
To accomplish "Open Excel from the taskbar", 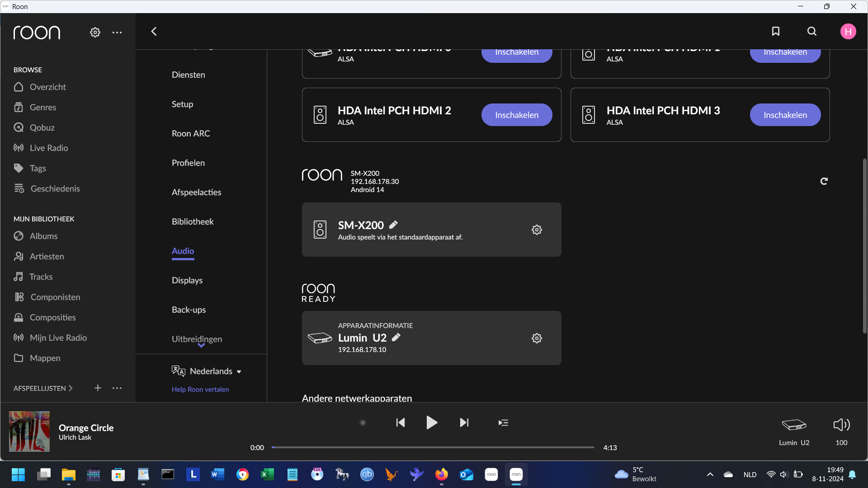I will (x=267, y=474).
